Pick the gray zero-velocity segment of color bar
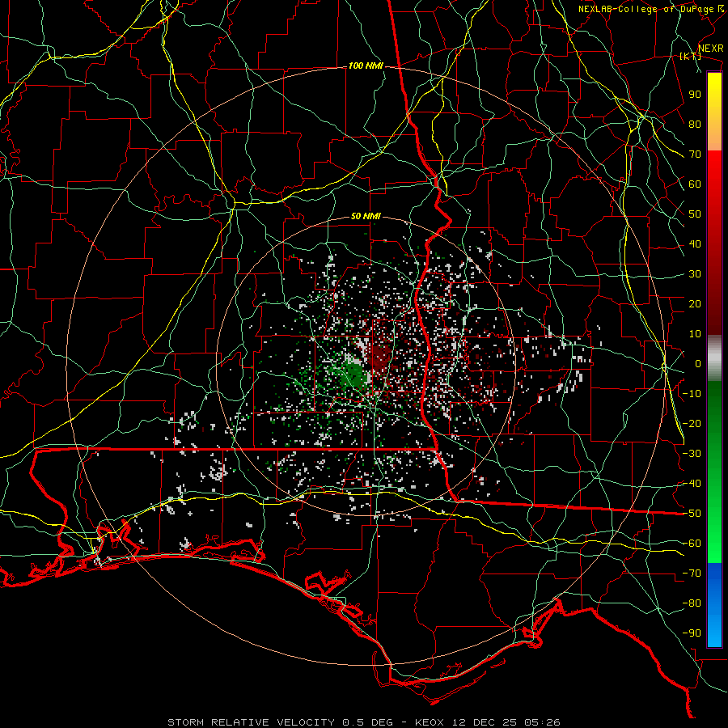The height and width of the screenshot is (728, 728). tap(714, 358)
